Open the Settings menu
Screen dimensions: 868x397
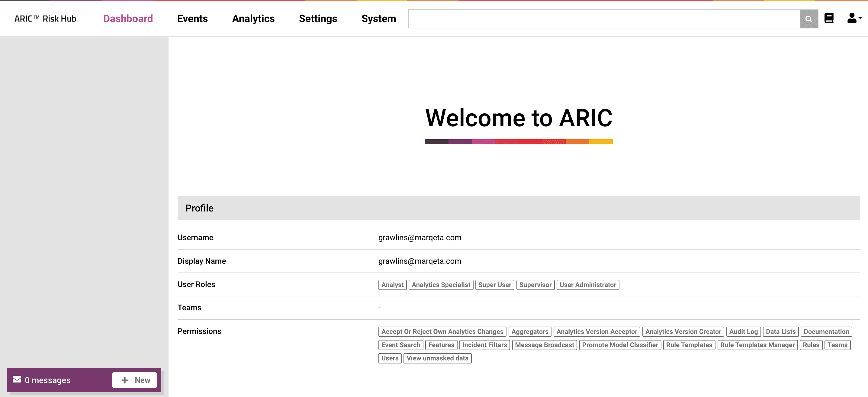pos(318,18)
